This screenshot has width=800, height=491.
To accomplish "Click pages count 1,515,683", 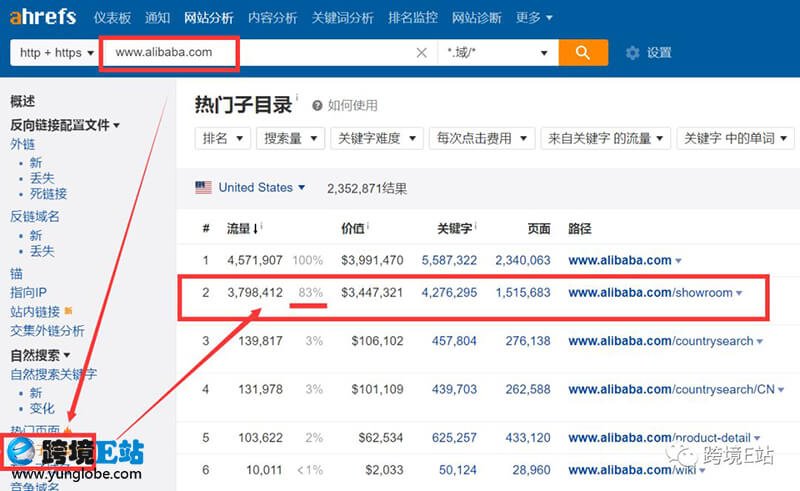I will click(x=523, y=292).
